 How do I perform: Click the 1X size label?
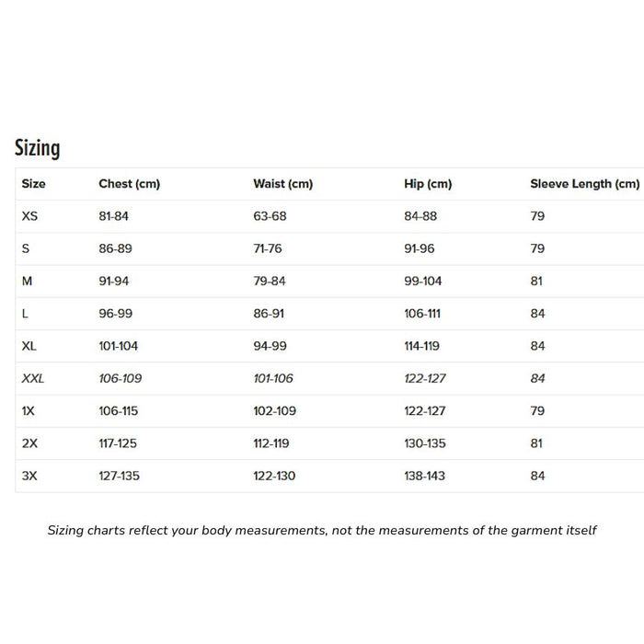29,411
